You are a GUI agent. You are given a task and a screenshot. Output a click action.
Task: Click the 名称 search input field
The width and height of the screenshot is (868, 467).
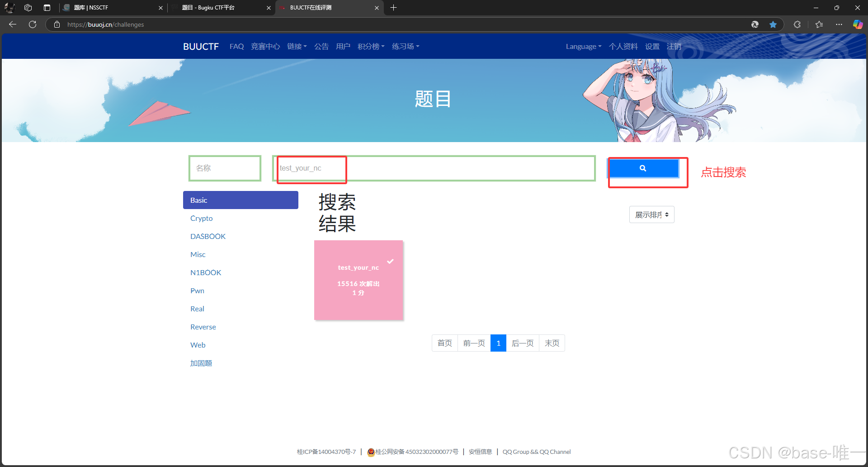click(225, 168)
